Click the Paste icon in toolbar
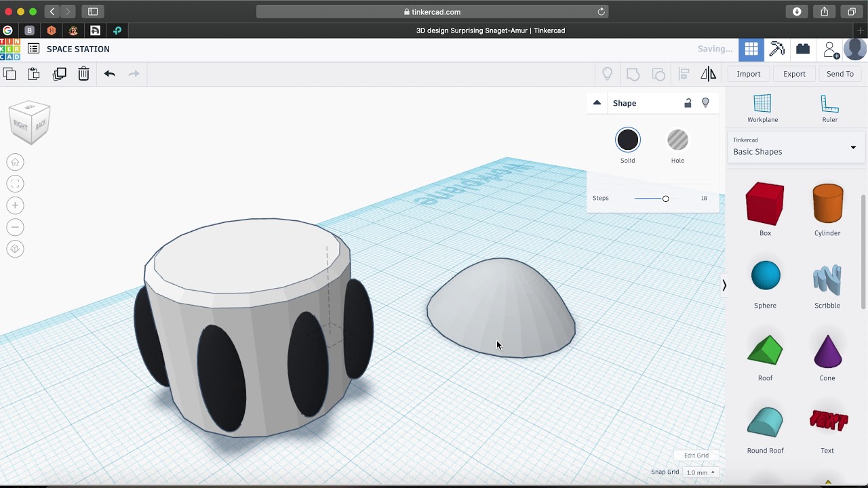 [33, 74]
